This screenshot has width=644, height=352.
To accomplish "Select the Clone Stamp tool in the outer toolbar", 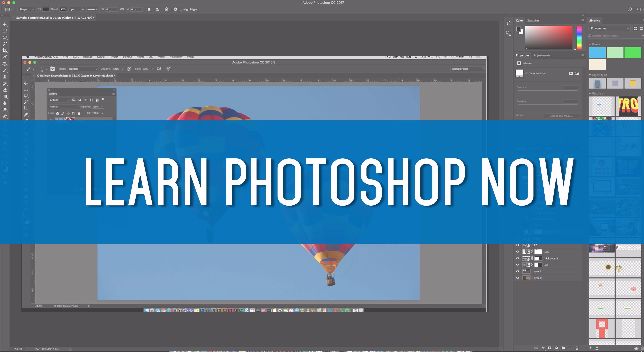I will pos(5,77).
